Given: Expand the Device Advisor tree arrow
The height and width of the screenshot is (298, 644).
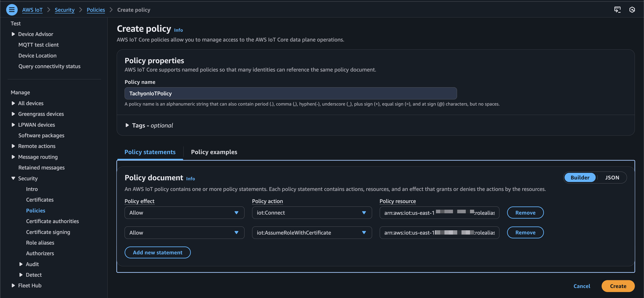Looking at the screenshot, I should coord(13,34).
